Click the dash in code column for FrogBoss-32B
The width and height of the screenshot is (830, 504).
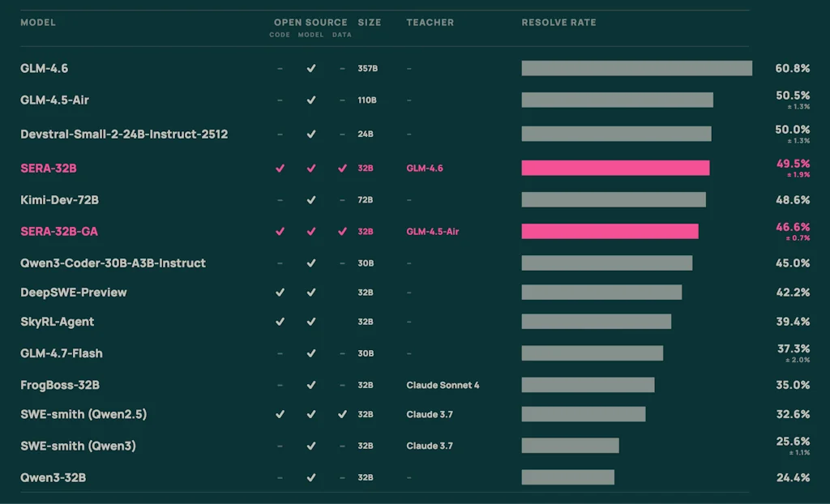280,385
